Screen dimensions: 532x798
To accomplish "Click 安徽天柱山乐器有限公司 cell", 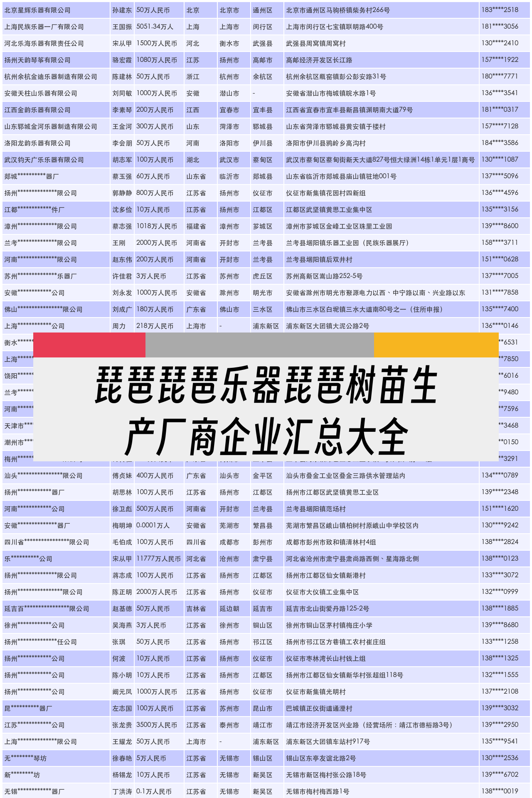I will point(41,93).
